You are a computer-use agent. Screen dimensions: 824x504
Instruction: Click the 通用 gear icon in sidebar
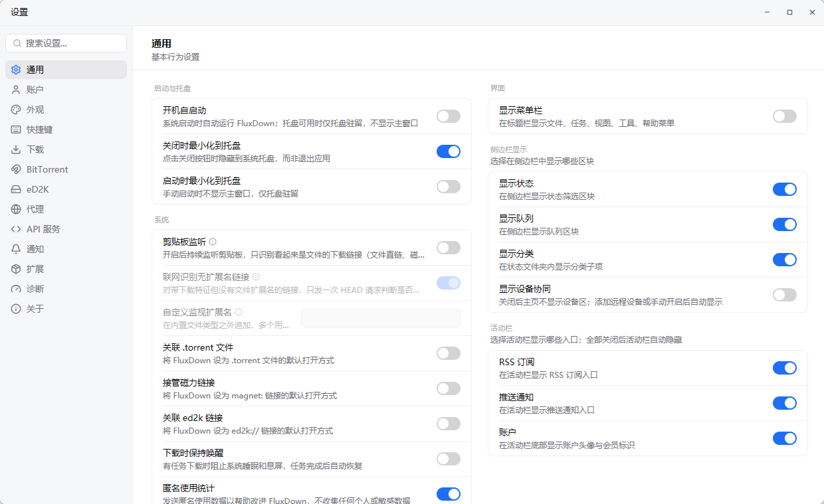16,70
